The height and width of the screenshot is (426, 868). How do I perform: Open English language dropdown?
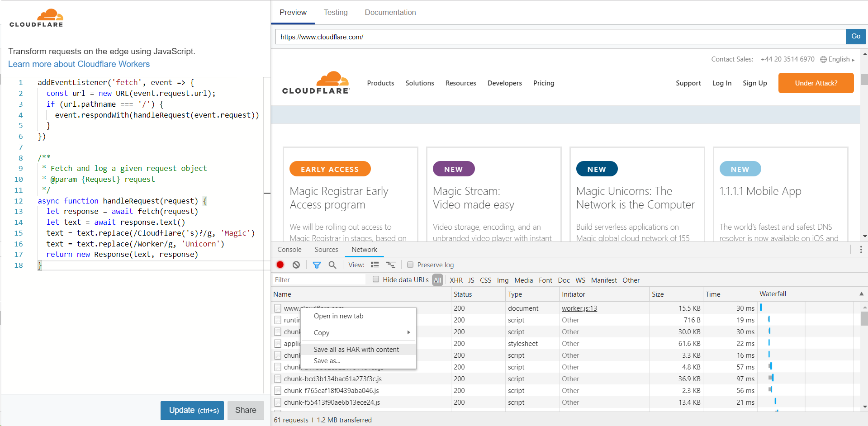[x=841, y=59]
